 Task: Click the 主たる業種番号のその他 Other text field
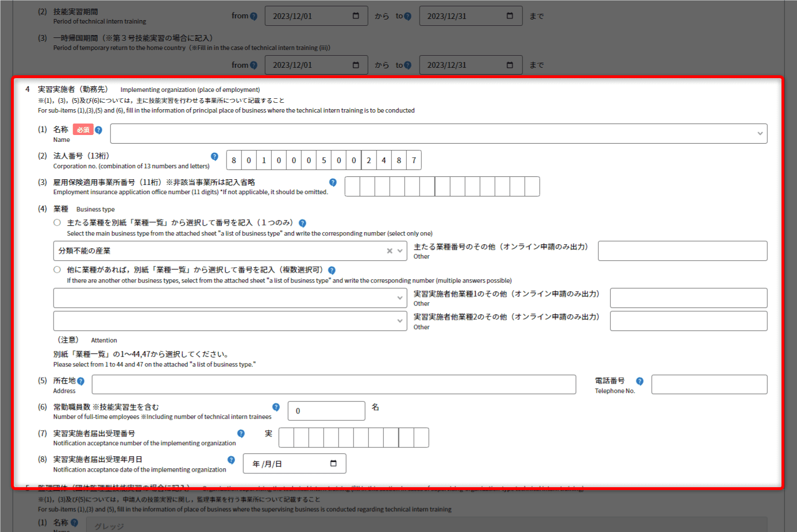(x=682, y=251)
